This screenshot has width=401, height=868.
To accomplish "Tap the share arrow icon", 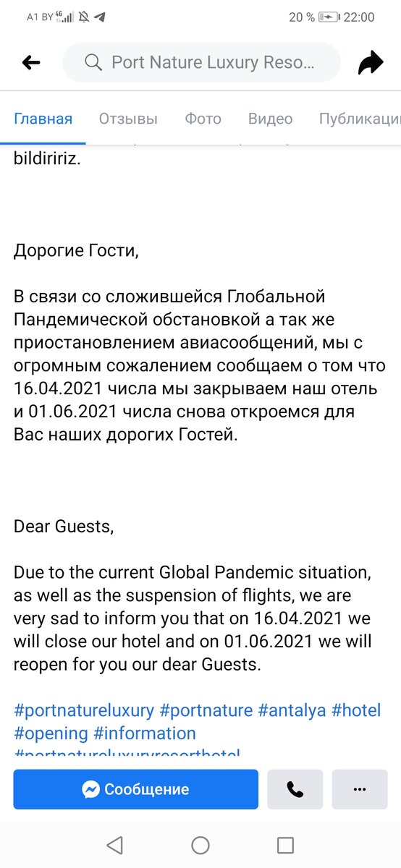I will 371,63.
